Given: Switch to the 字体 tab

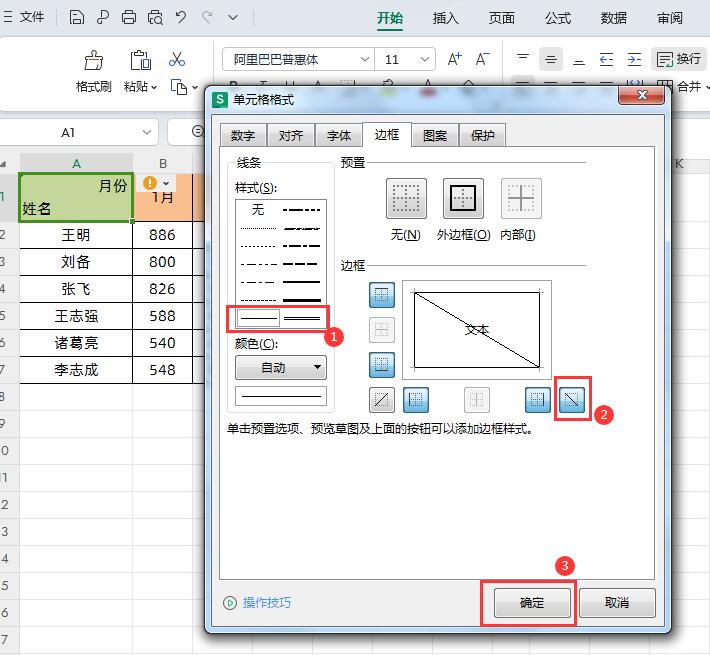Looking at the screenshot, I should pos(339,135).
